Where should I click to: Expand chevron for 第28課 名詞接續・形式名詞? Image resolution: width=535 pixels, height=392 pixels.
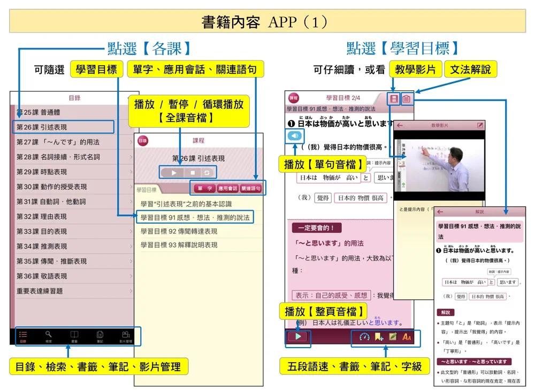[131, 157]
